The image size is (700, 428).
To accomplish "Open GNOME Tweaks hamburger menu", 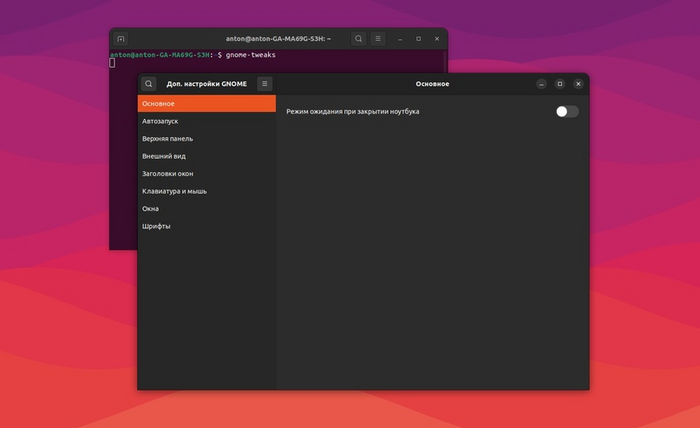I will 265,84.
